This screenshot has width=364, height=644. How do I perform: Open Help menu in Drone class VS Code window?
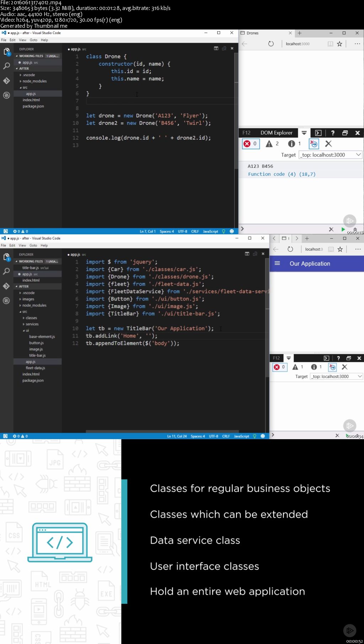pyautogui.click(x=44, y=40)
